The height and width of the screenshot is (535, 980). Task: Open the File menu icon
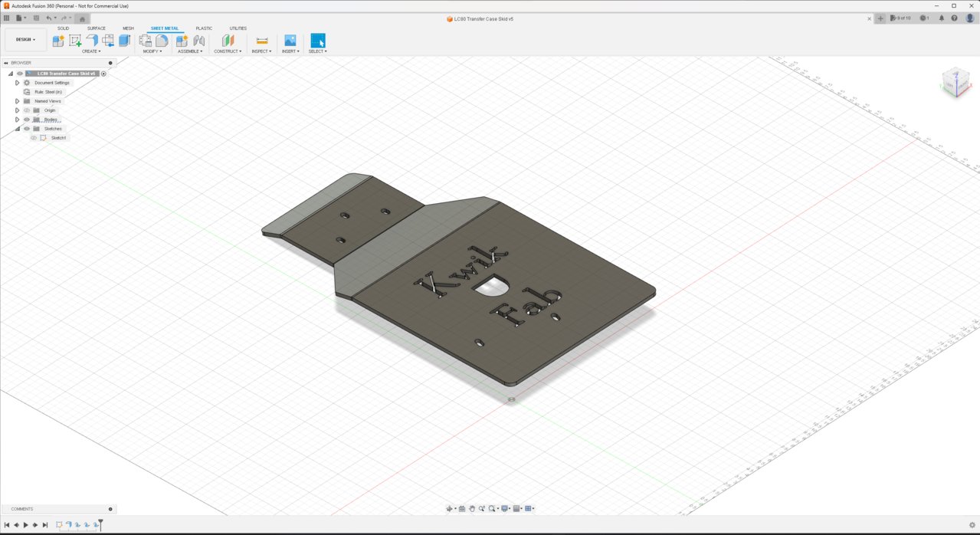(19, 18)
